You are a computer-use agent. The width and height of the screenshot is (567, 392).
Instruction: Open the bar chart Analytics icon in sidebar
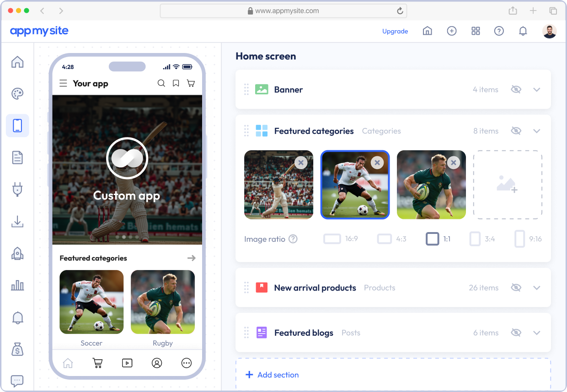tap(17, 286)
